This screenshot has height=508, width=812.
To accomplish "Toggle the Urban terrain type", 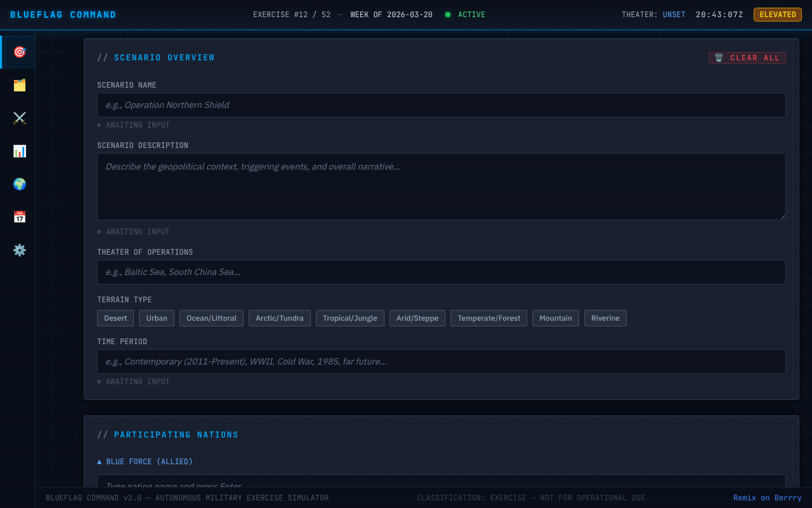I will pos(156,317).
